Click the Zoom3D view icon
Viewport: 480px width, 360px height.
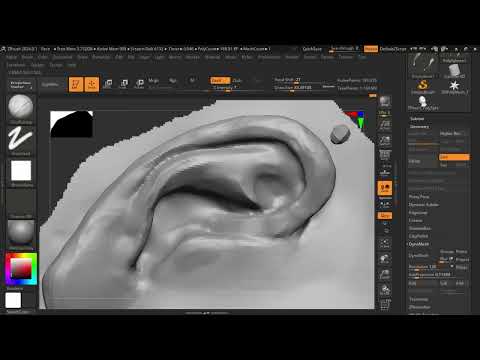pyautogui.click(x=385, y=274)
